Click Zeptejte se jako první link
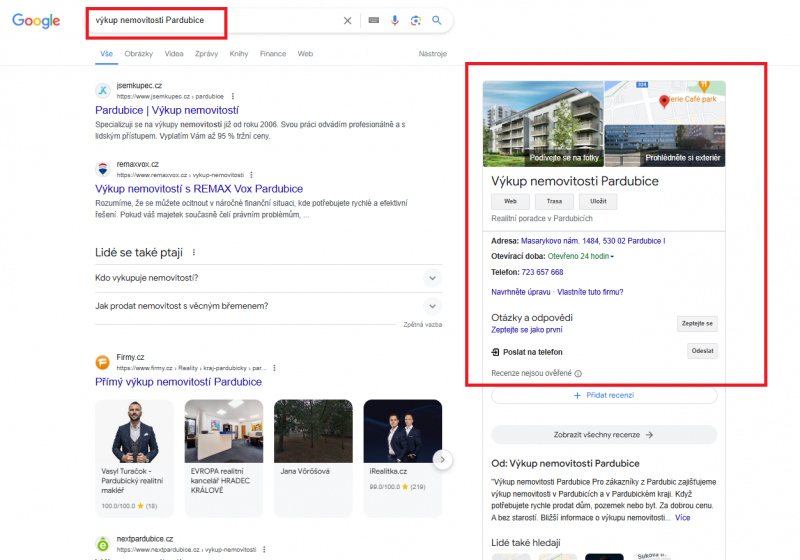 tap(527, 330)
